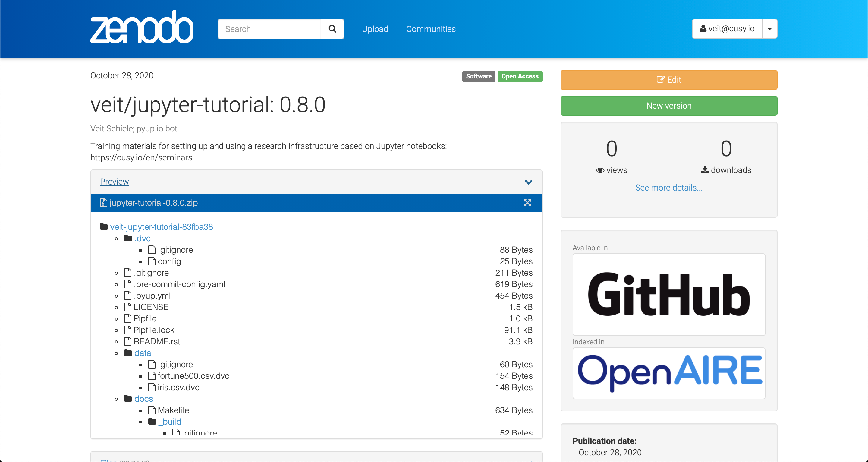Click the zip file icon beside jupyter-tutorial-0.8.0.zip
The image size is (868, 462).
pyautogui.click(x=103, y=203)
